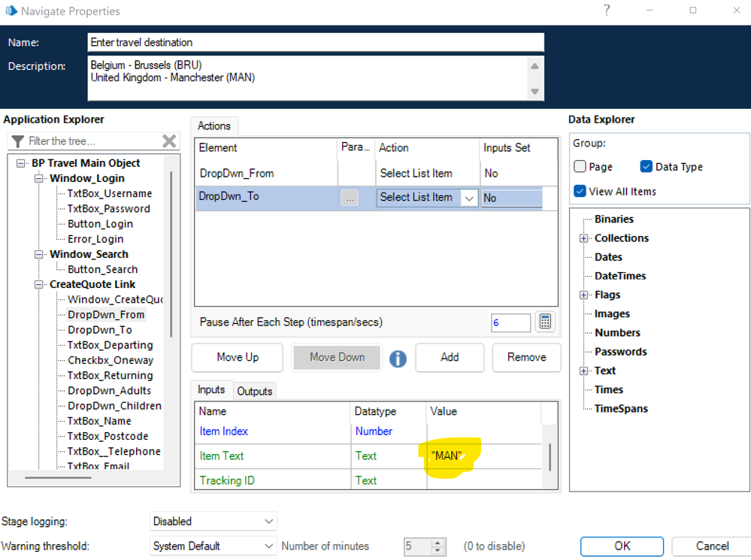Open the Select List Item action dropdown

[x=469, y=198]
